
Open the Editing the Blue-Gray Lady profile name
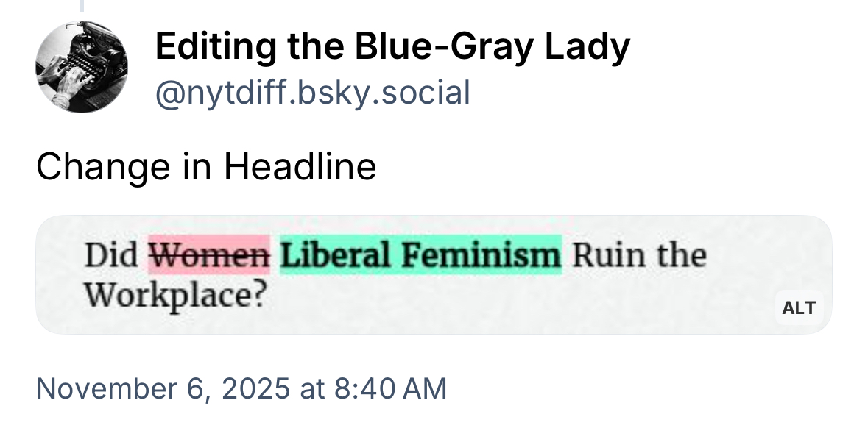coord(392,48)
